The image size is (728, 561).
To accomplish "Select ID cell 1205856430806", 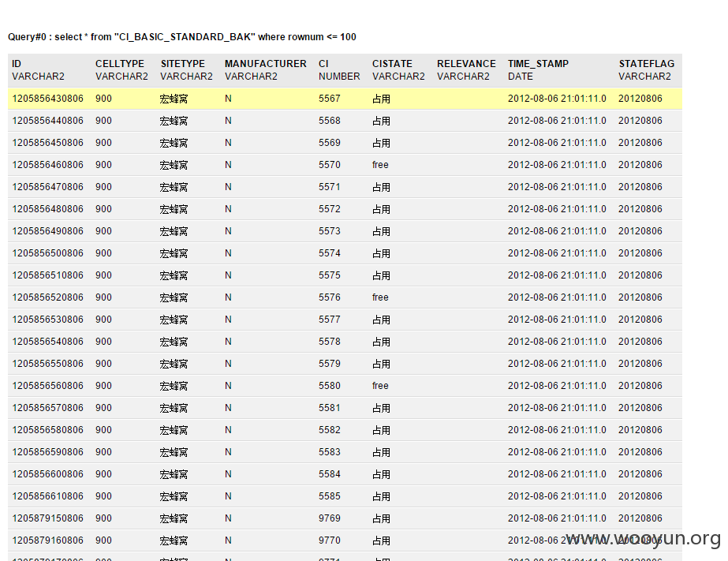I will click(48, 99).
